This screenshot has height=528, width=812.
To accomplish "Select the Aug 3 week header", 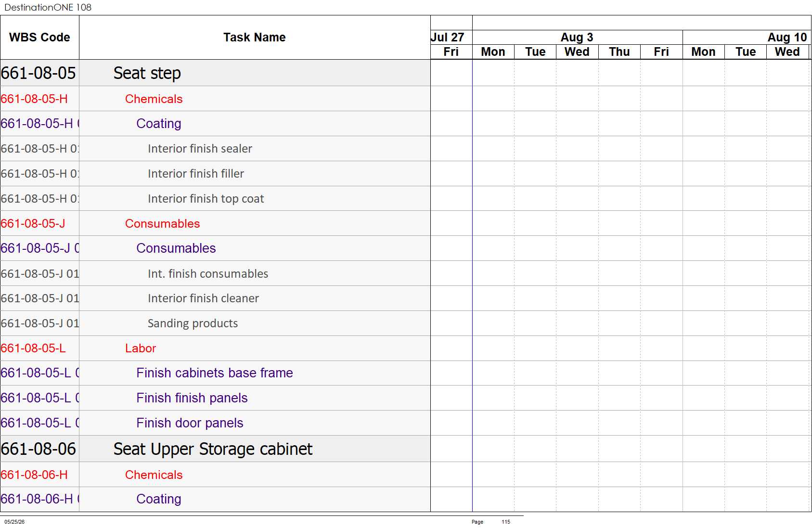I will click(577, 38).
